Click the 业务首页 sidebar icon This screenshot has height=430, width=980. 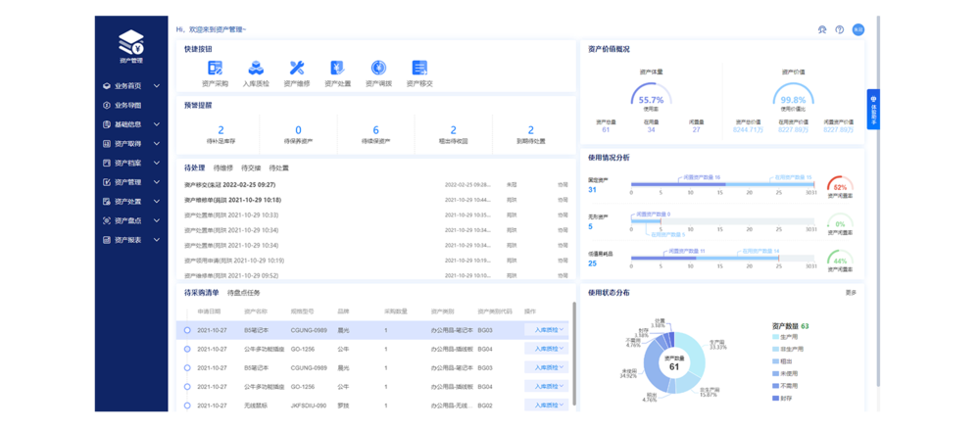coord(107,85)
